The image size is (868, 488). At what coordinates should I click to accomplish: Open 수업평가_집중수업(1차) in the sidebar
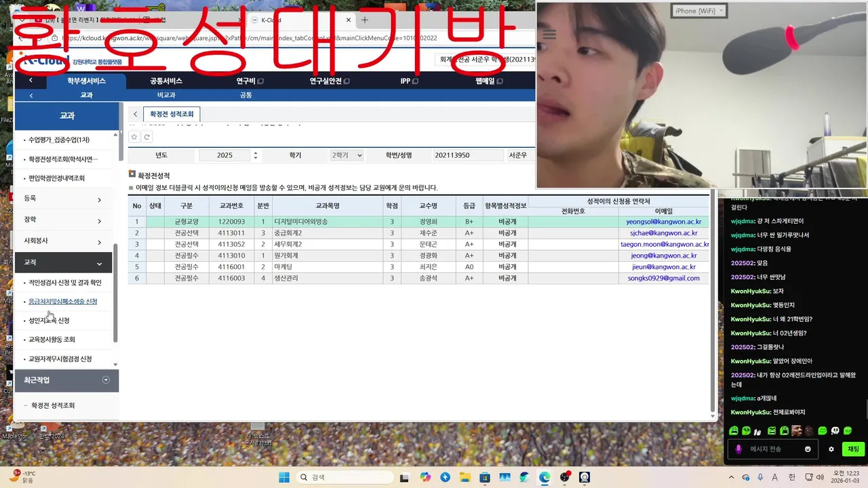[x=59, y=140]
